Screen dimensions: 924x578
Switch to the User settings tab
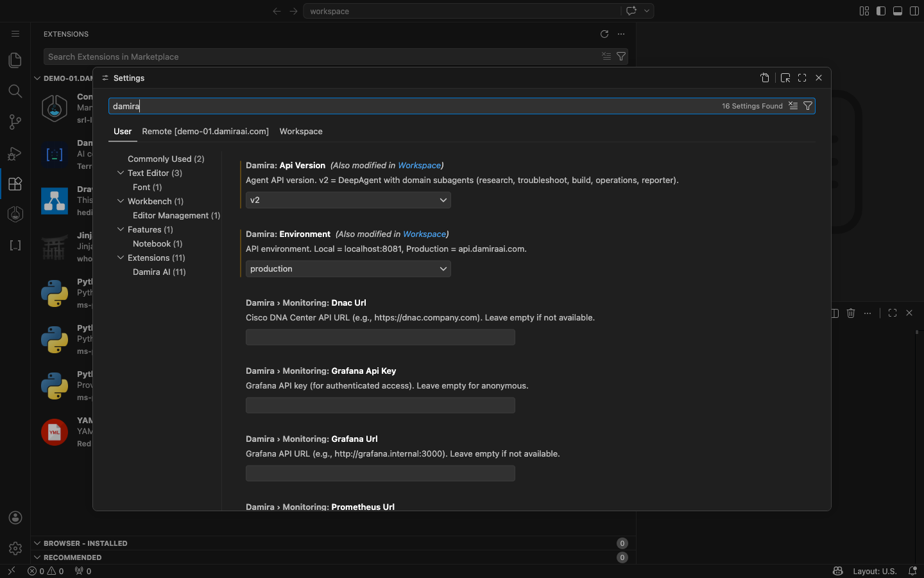[x=123, y=131]
